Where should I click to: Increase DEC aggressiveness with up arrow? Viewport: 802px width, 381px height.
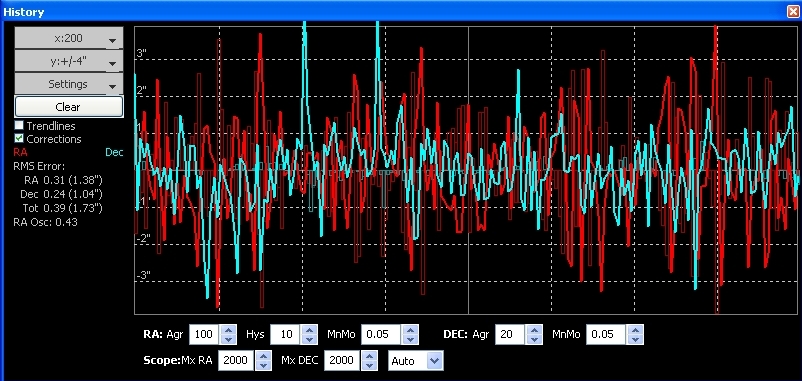(534, 330)
